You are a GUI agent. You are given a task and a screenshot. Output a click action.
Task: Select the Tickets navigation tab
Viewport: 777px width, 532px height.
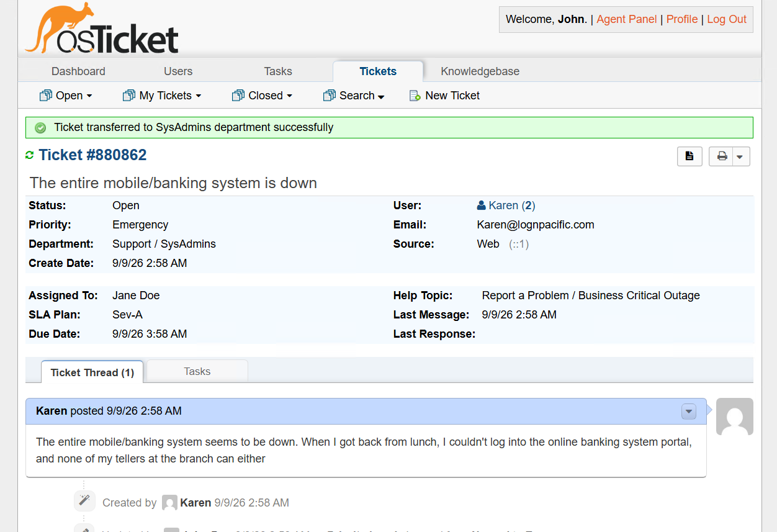(x=378, y=71)
